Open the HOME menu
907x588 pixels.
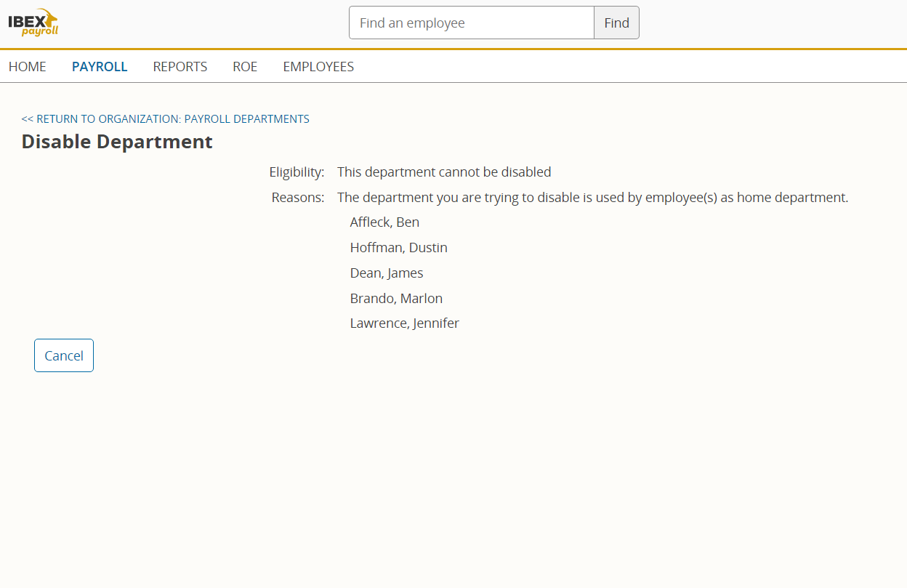point(28,67)
